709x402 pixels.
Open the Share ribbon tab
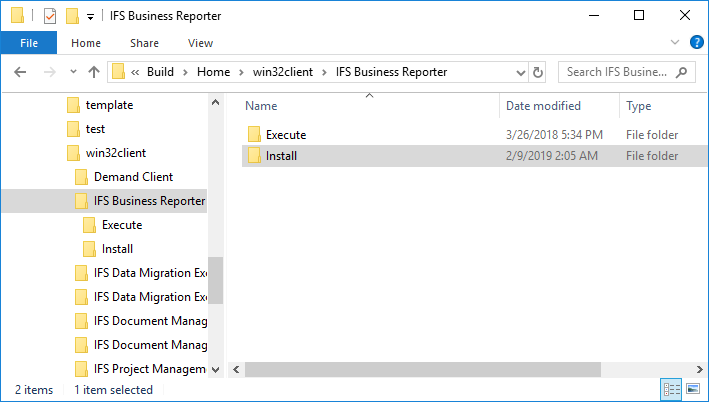pos(144,43)
